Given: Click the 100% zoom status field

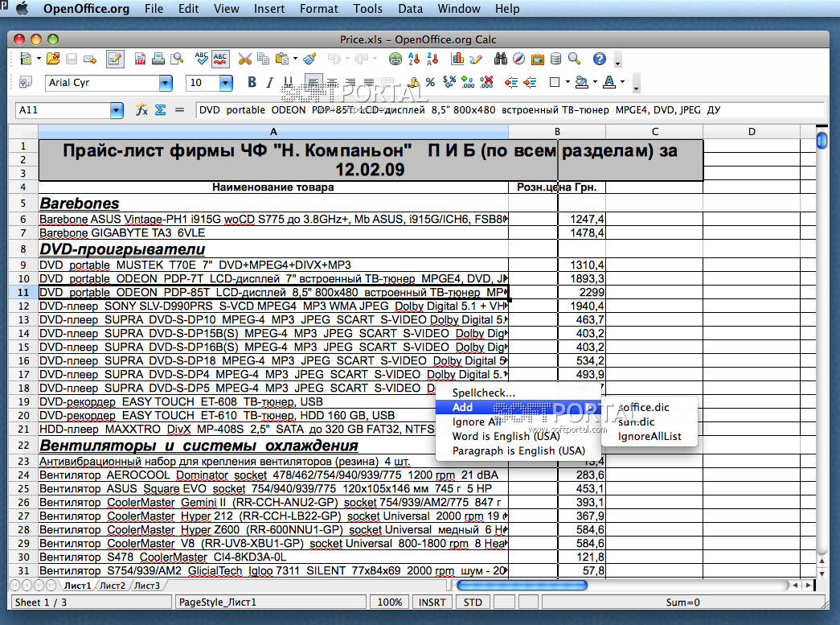Looking at the screenshot, I should click(x=390, y=602).
